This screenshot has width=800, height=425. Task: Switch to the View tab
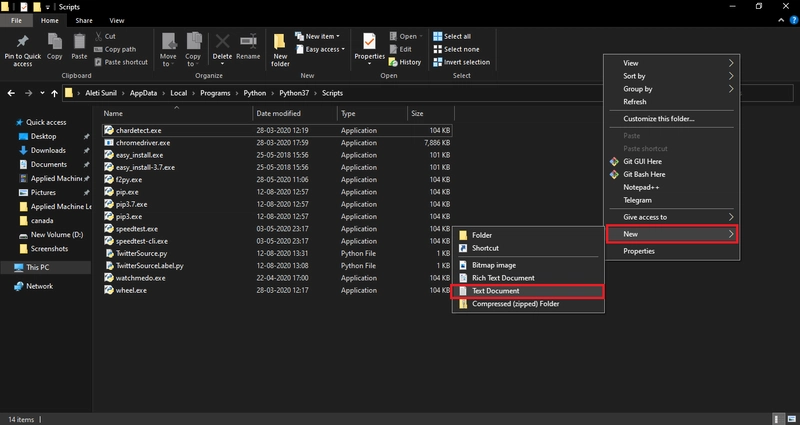[x=117, y=20]
